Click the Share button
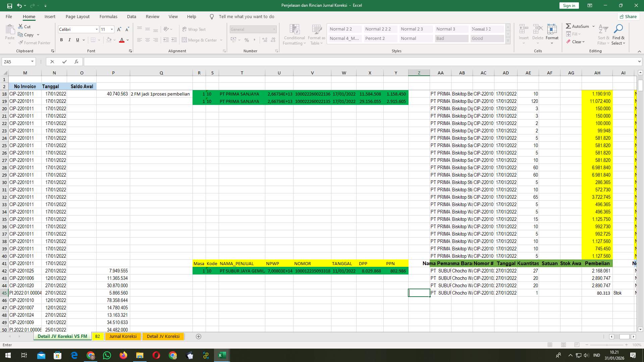The height and width of the screenshot is (362, 644). click(628, 16)
